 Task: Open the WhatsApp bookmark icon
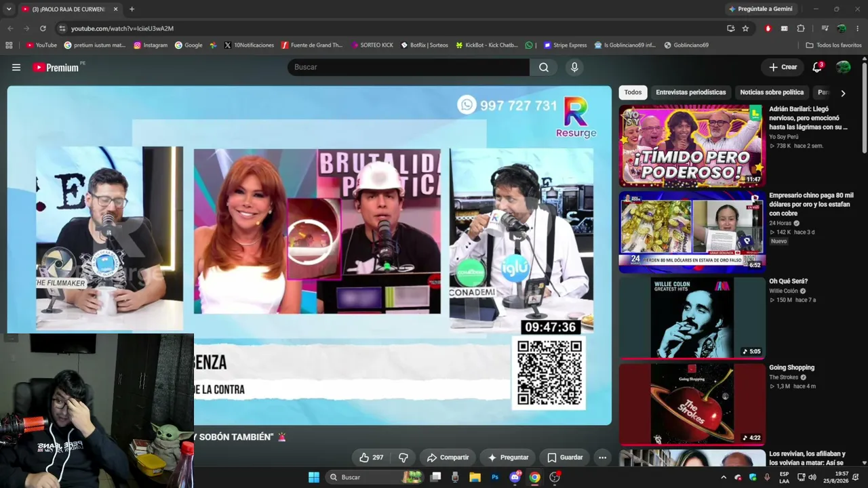pyautogui.click(x=529, y=45)
